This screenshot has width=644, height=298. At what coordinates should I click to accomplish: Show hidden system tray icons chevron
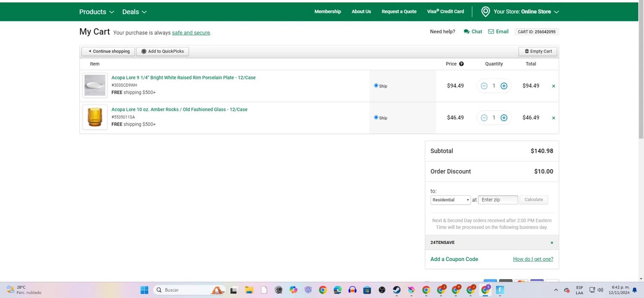556,290
